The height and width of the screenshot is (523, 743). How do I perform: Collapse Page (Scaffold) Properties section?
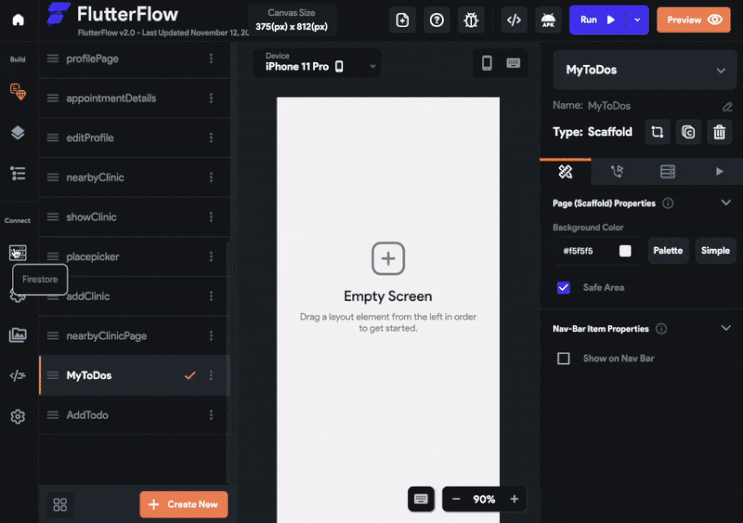(x=725, y=203)
